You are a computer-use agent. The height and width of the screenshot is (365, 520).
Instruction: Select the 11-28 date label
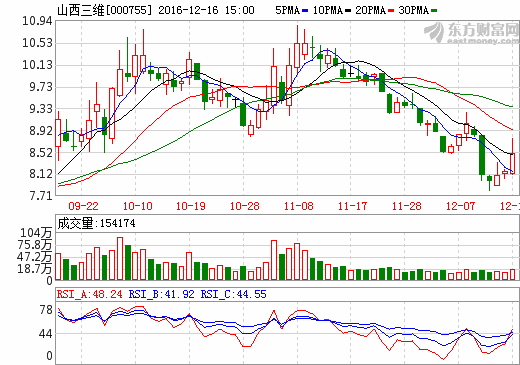[x=406, y=206]
